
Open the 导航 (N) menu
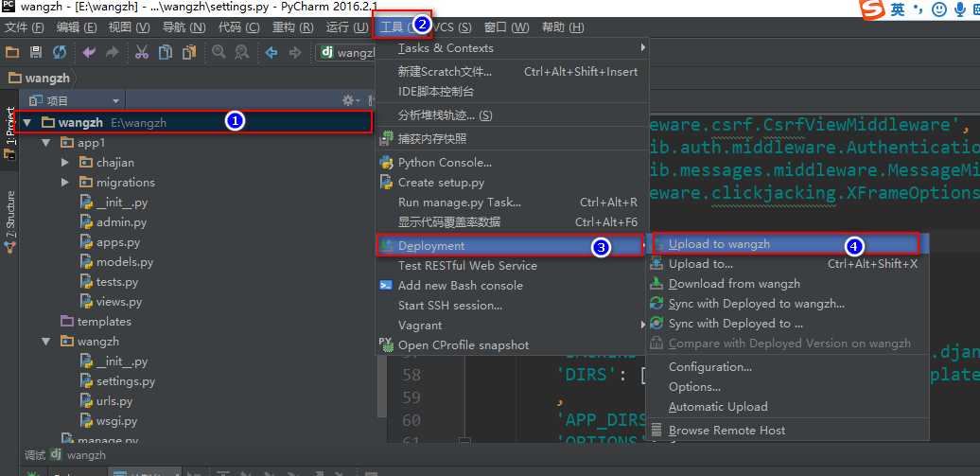coord(184,27)
